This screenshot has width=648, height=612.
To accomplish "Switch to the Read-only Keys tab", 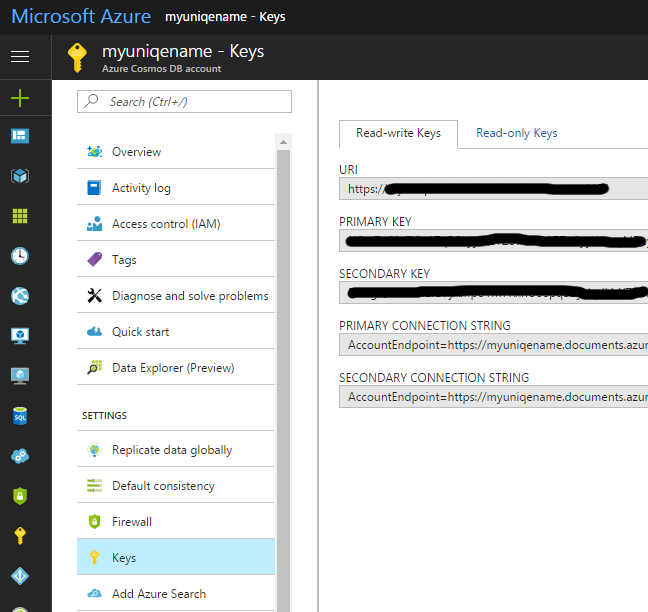I will [x=517, y=133].
